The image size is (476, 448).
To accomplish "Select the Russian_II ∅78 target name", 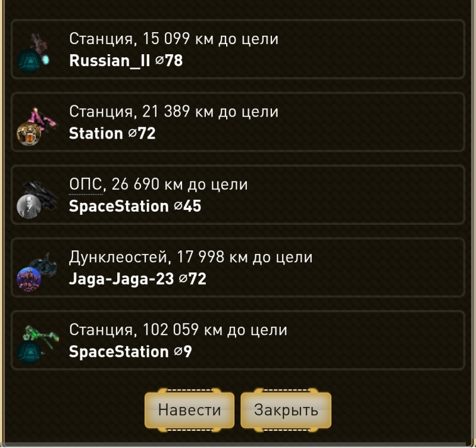I will coord(126,61).
